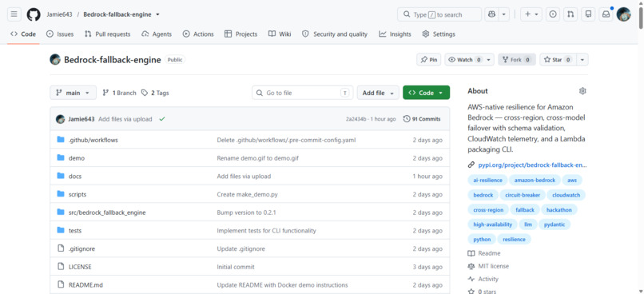Open the Copilot chat icon
The width and height of the screenshot is (644, 294).
(491, 14)
